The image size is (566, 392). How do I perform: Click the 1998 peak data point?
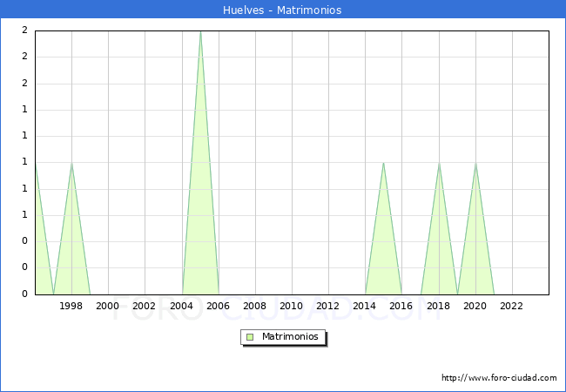[71, 163]
